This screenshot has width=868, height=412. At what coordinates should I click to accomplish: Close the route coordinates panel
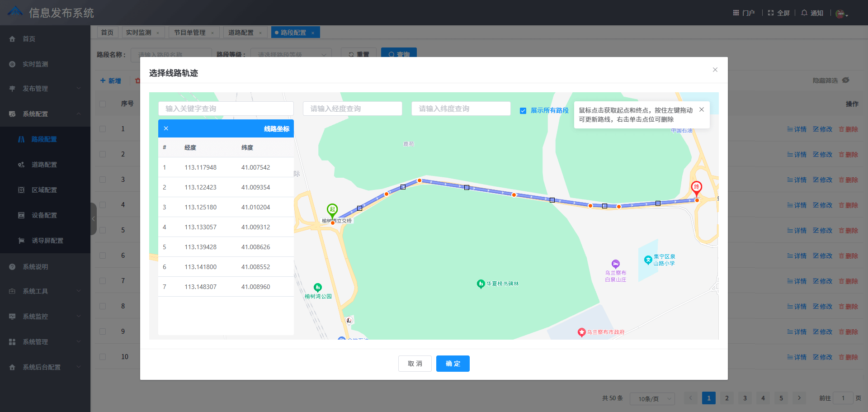(x=166, y=128)
